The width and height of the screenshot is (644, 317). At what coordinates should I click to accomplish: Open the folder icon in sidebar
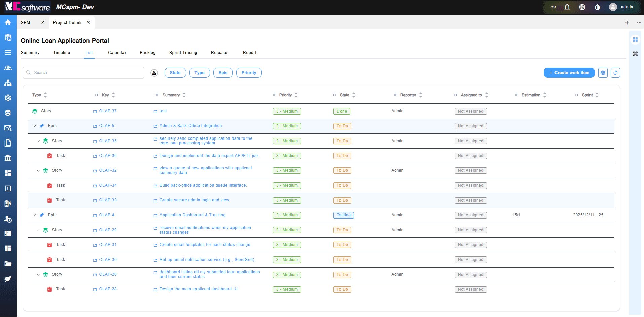click(8, 264)
